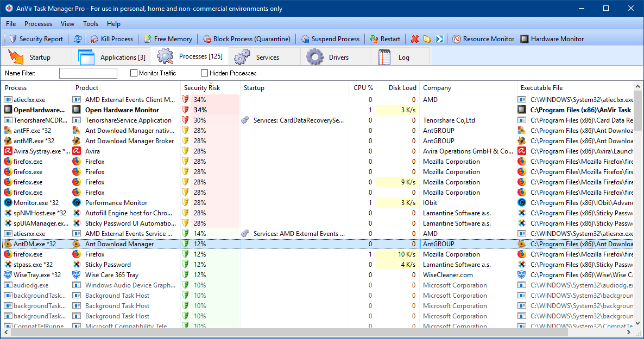Click Block Process (Quarantine)
Screen dimensions: 644x339
(247, 39)
